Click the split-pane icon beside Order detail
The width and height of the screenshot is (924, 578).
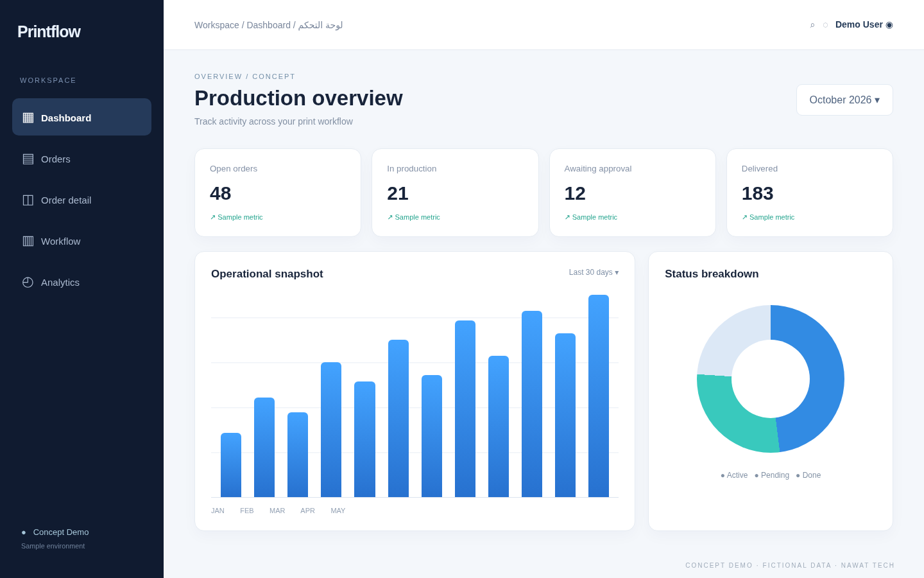(28, 200)
